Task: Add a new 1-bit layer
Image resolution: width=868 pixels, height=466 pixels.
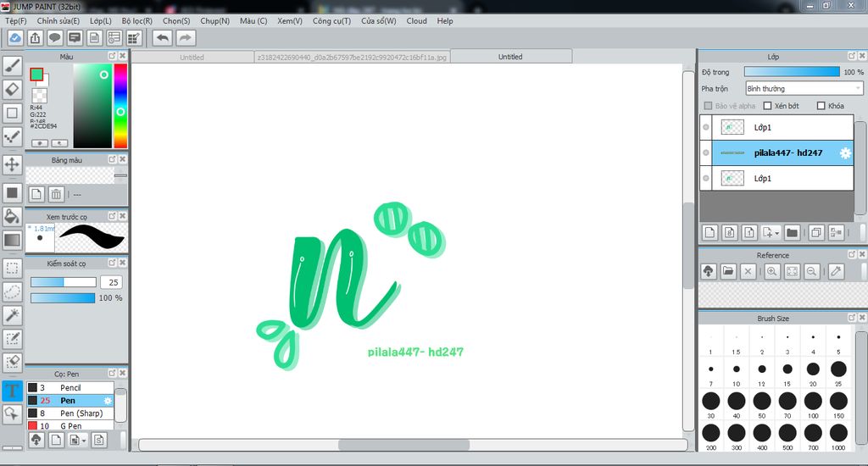Action: click(749, 232)
